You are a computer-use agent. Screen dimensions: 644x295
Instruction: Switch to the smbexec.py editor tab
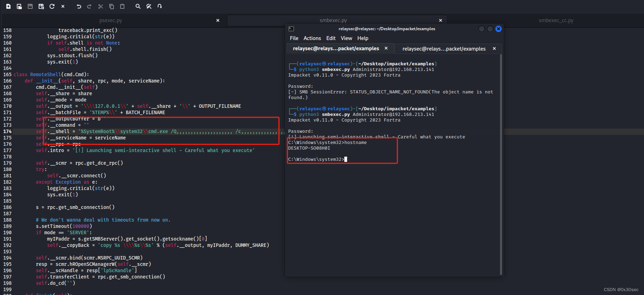click(x=333, y=20)
